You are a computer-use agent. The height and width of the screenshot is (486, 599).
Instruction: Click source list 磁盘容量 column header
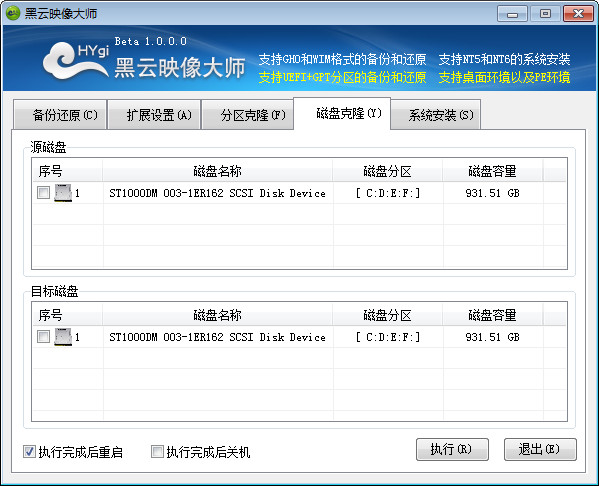tap(492, 171)
